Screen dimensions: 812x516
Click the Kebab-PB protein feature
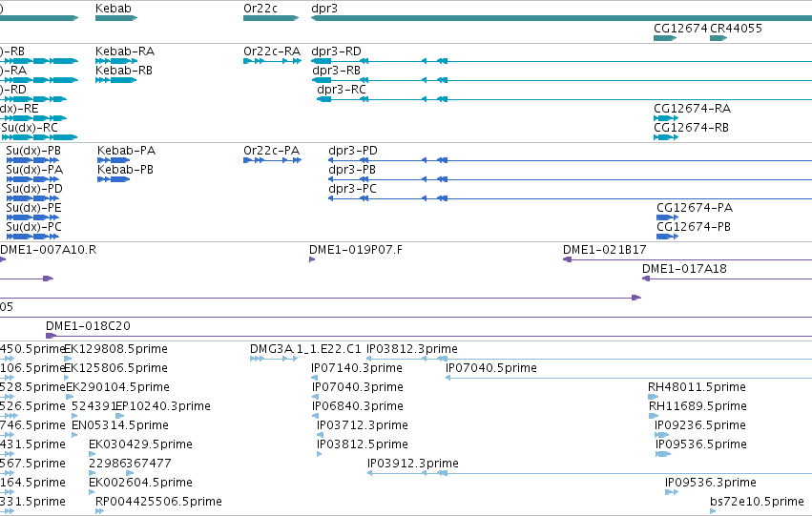(114, 179)
